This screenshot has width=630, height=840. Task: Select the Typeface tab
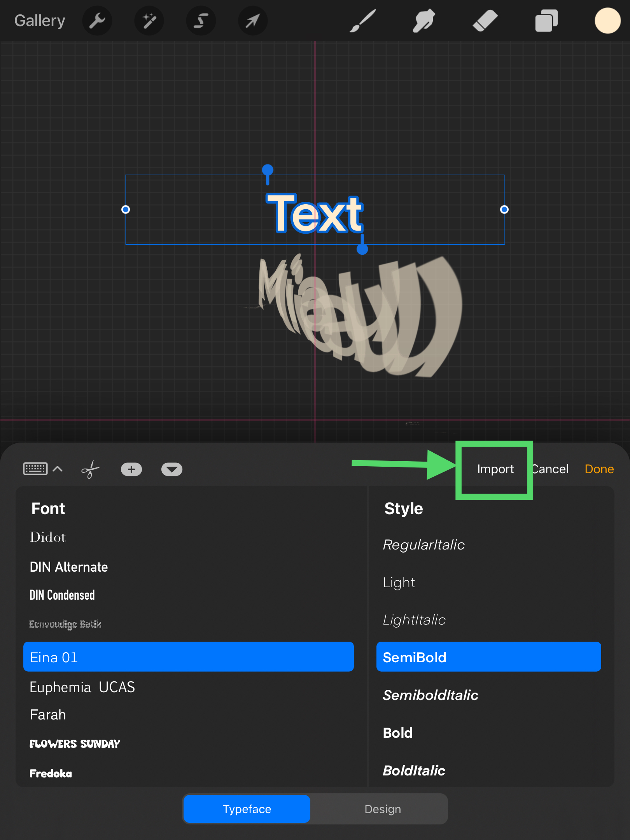tap(247, 809)
